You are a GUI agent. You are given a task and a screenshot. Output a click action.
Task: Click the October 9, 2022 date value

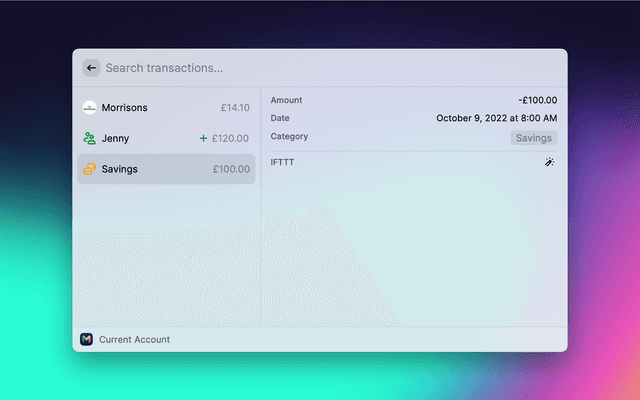[x=496, y=118]
